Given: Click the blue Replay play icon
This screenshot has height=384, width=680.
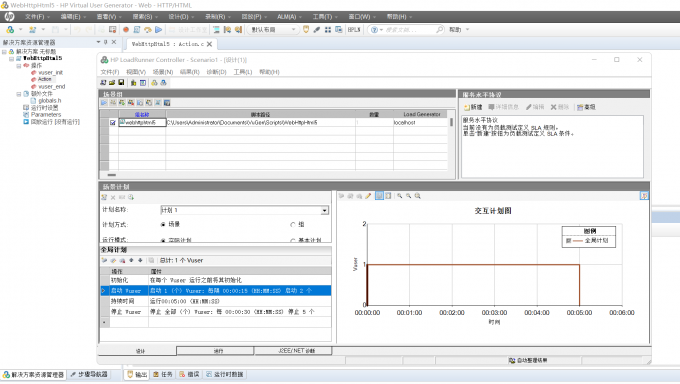Looking at the screenshot, I should click(x=159, y=30).
